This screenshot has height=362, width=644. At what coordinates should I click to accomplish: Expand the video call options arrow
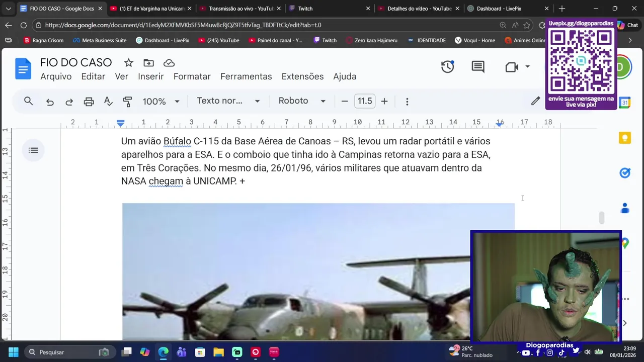(527, 67)
